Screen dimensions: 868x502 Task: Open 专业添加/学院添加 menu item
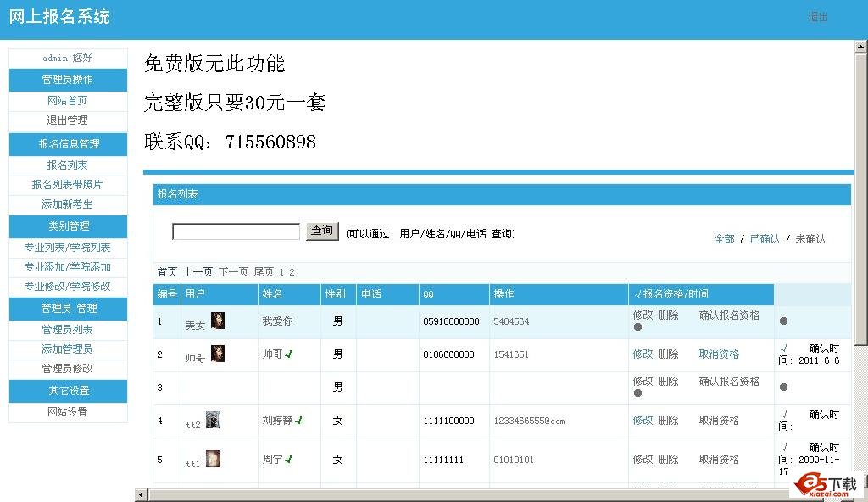click(68, 266)
